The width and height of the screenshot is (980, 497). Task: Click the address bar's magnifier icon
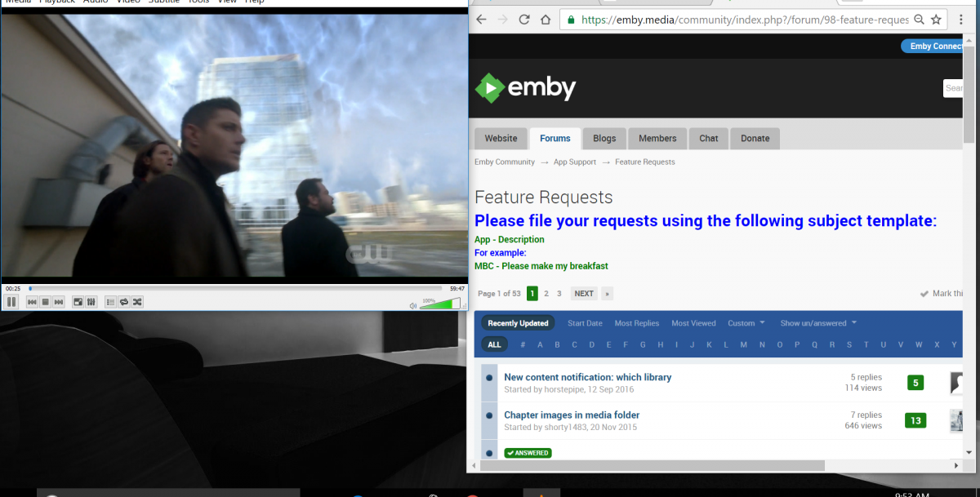click(920, 20)
